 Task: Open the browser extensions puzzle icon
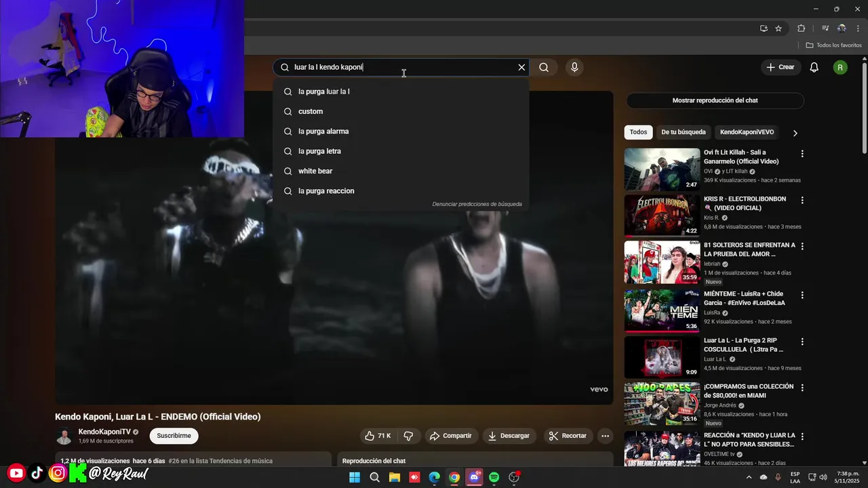point(802,28)
